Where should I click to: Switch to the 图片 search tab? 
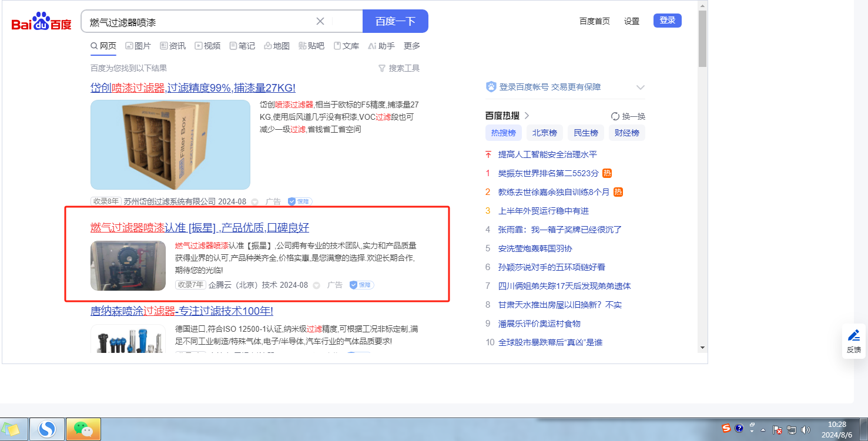pos(138,46)
